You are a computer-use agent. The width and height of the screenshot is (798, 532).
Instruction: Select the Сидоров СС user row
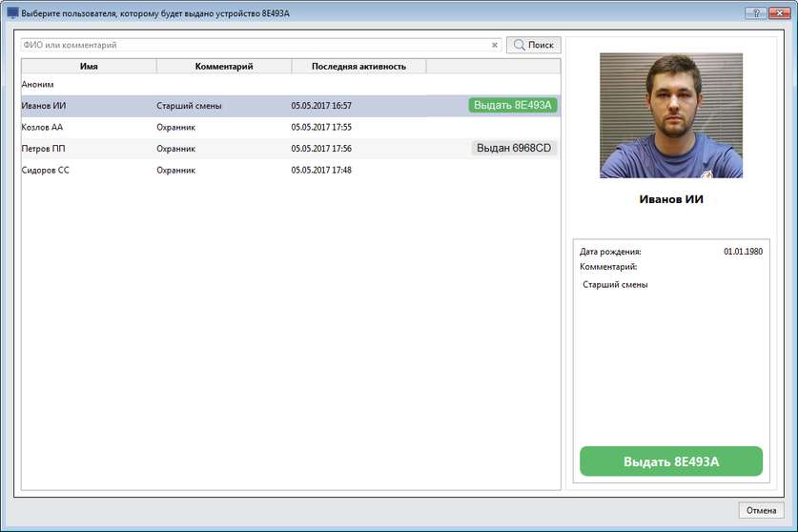(191, 170)
